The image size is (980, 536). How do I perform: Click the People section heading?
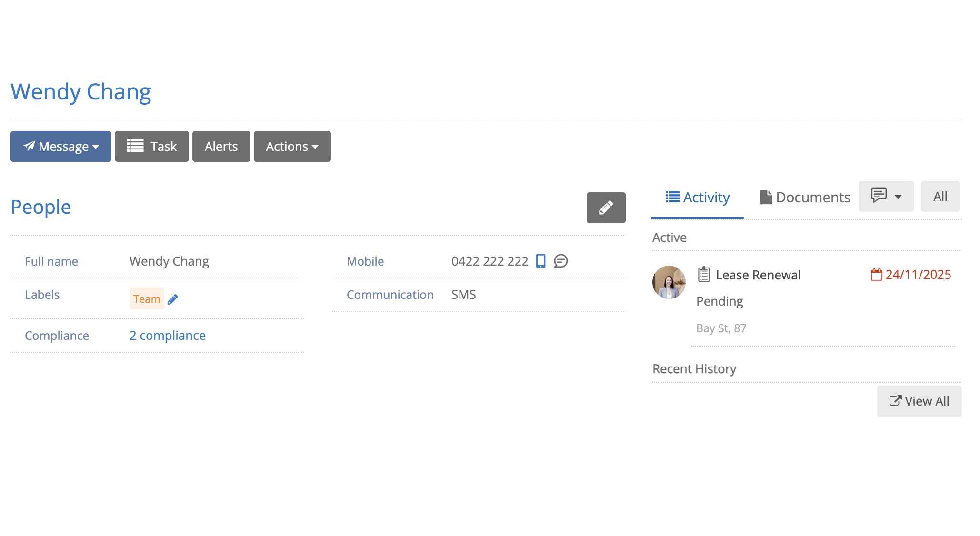[41, 208]
